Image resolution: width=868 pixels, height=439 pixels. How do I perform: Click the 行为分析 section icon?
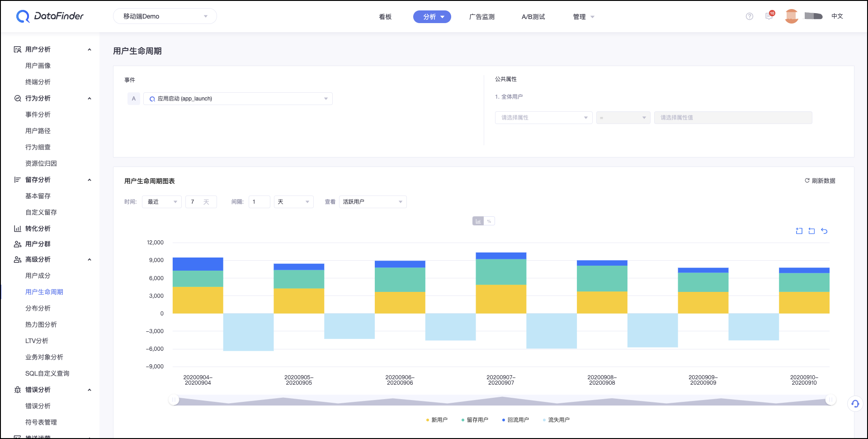coord(18,98)
